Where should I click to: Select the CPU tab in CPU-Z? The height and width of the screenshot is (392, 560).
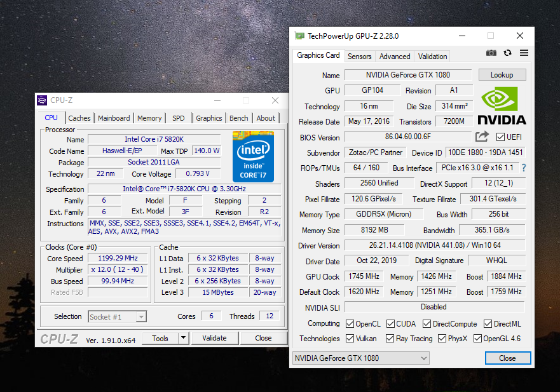click(51, 118)
